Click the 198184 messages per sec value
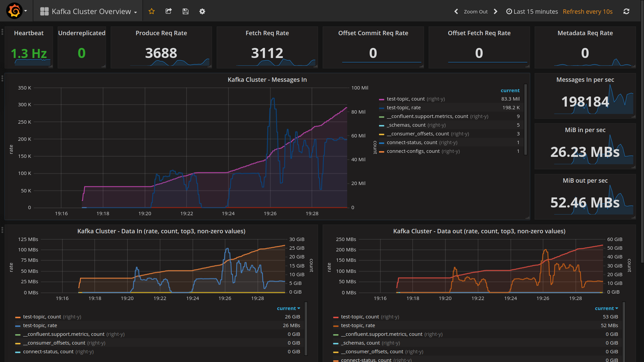The height and width of the screenshot is (362, 644). pos(585,102)
